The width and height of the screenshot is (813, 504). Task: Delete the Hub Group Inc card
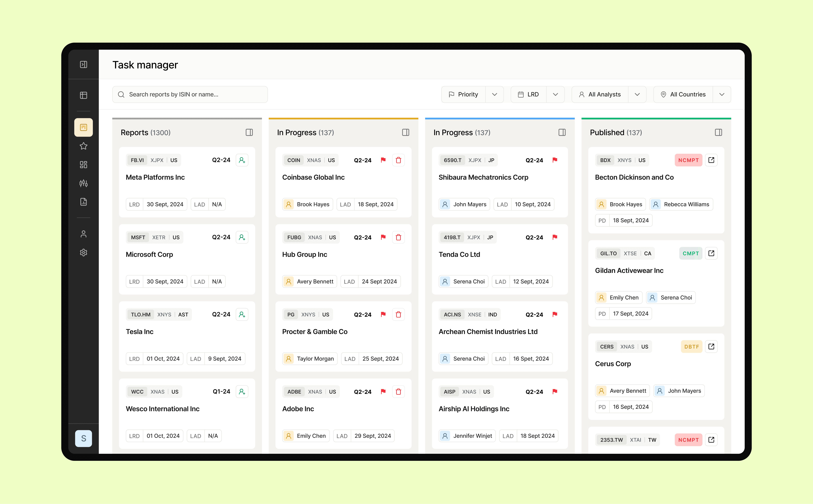[x=398, y=237]
